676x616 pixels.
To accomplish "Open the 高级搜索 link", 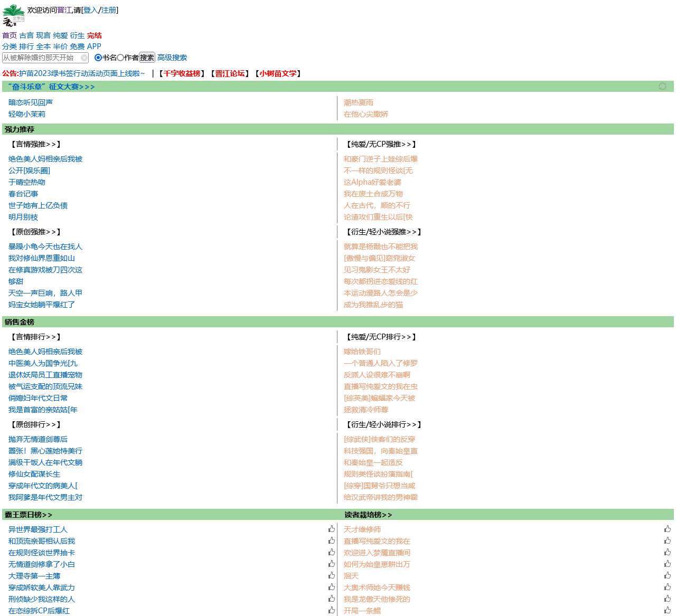I will [172, 58].
